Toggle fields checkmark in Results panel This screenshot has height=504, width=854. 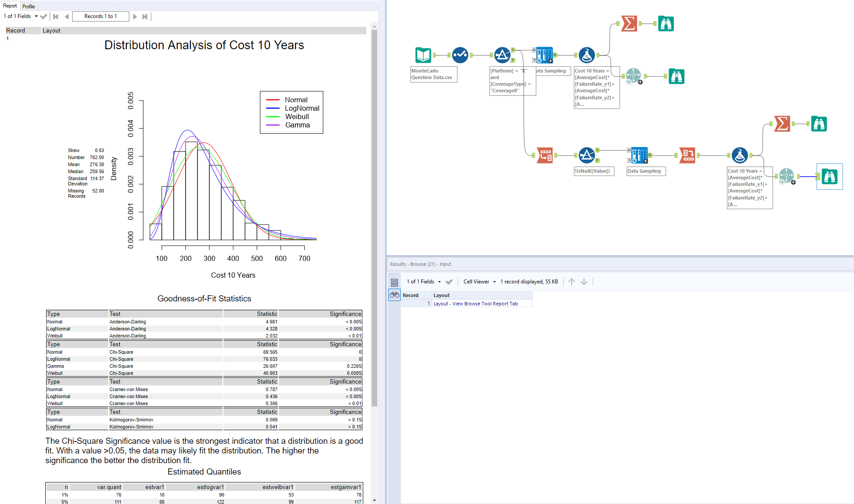pyautogui.click(x=449, y=282)
